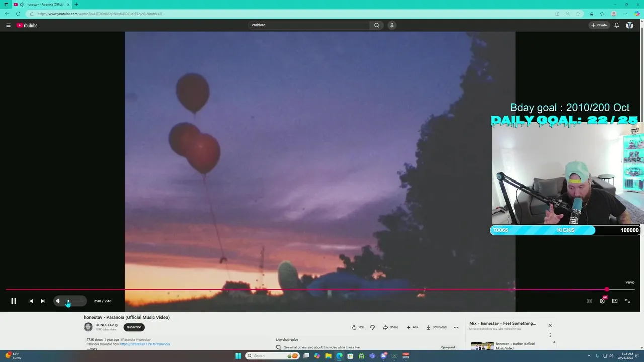Enter fullscreen mode
The width and height of the screenshot is (644, 362).
[x=627, y=301]
